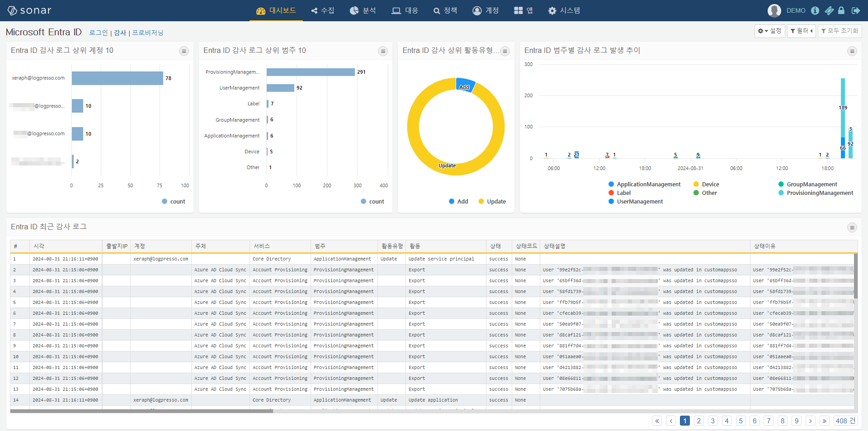Open menu of 상위 범주 10 widget
868x431 pixels.
(x=383, y=51)
